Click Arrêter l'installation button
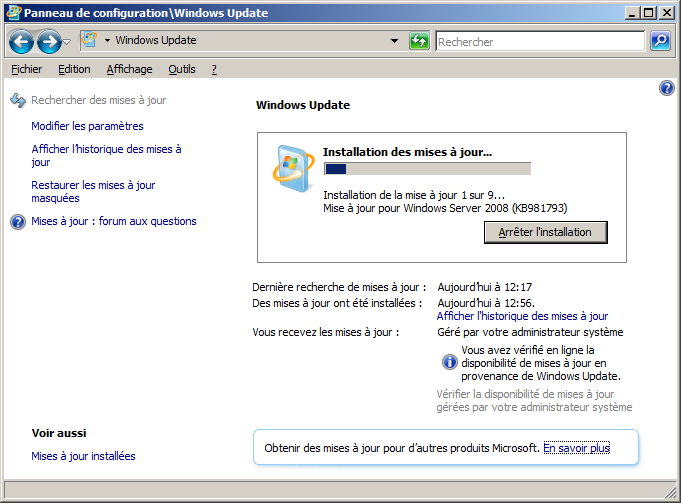This screenshot has width=681, height=503. [545, 232]
